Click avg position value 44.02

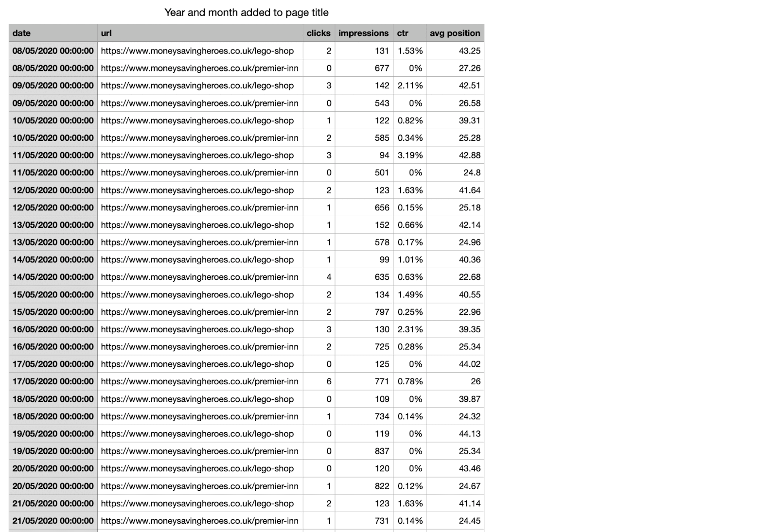pos(469,364)
